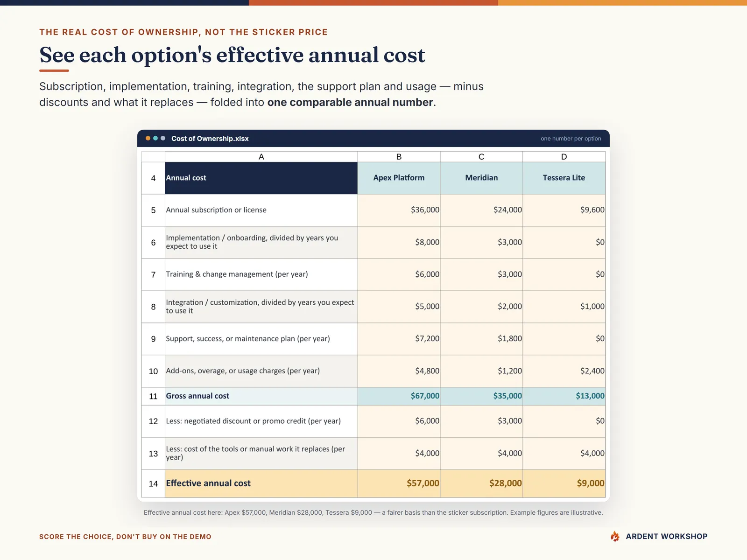Click the $9,600 Tessera subscription cell
The image size is (747, 560).
click(564, 210)
